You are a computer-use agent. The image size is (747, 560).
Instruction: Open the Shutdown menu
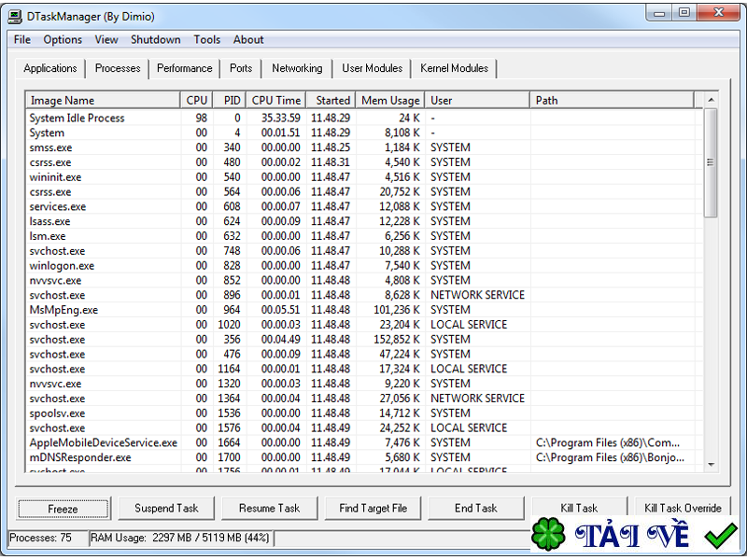[156, 40]
